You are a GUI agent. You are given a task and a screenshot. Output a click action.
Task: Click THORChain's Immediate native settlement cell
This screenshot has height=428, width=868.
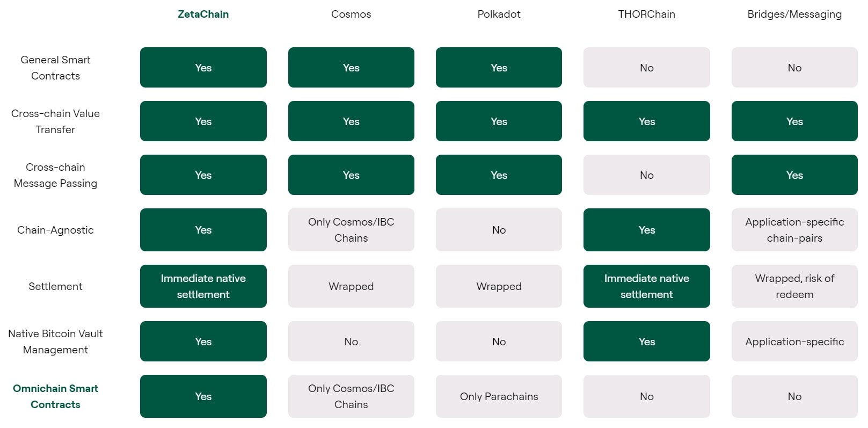[646, 286]
